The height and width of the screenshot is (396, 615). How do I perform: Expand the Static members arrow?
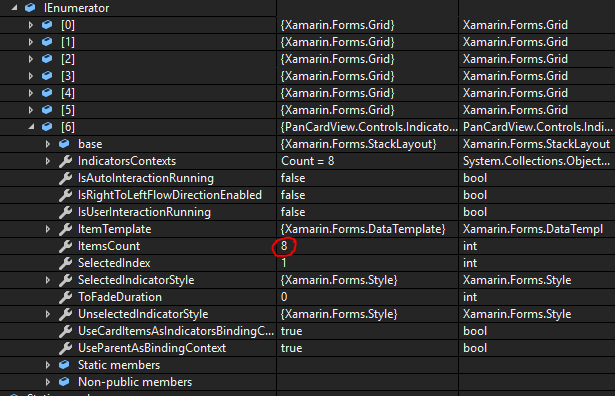(47, 365)
